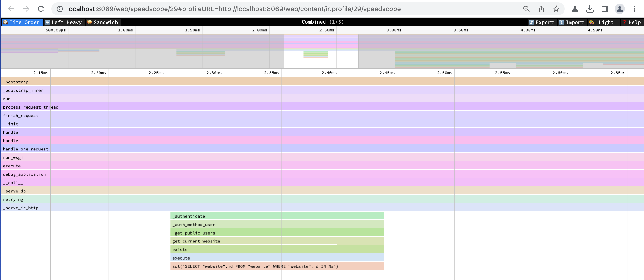Click the share page icon

(541, 9)
